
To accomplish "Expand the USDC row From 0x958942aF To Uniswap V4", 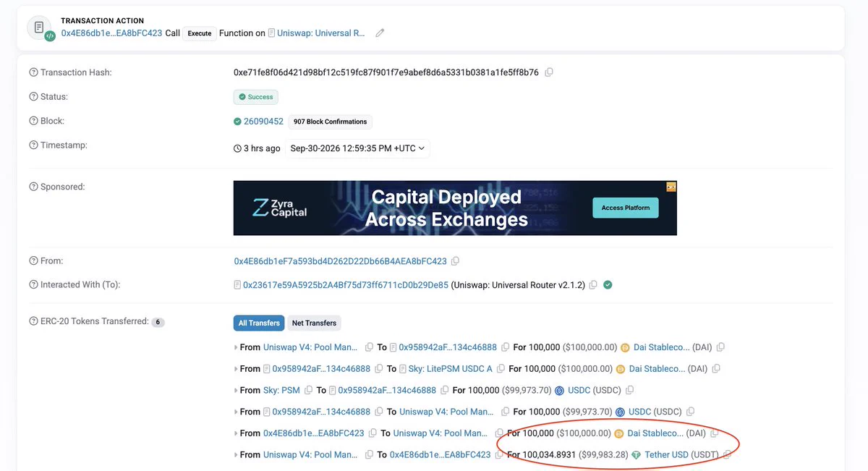I will (236, 412).
